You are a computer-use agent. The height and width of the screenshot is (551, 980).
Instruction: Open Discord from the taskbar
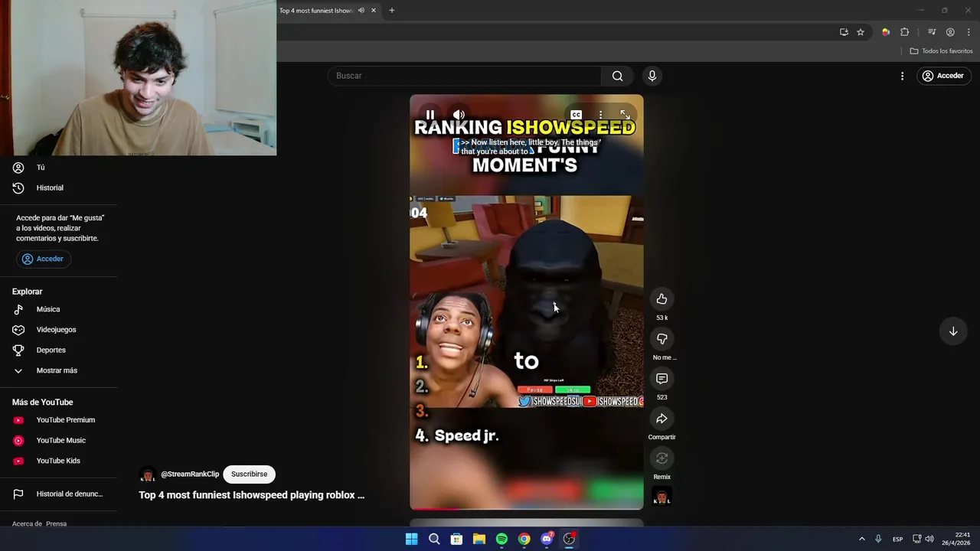coord(547,539)
